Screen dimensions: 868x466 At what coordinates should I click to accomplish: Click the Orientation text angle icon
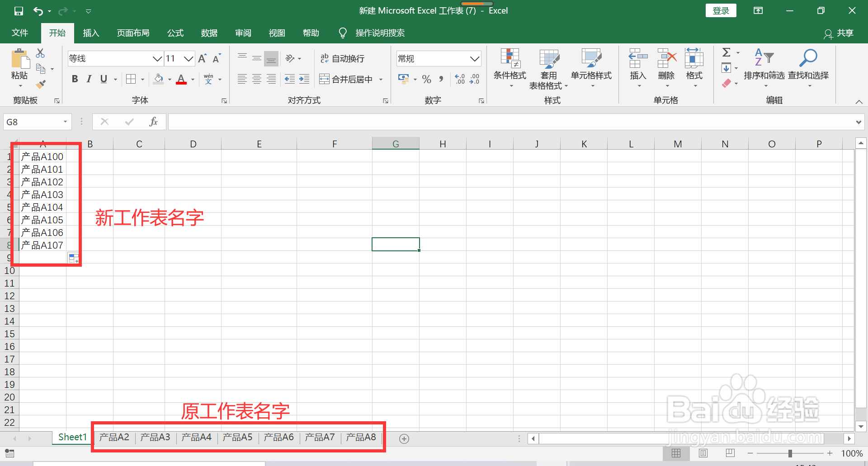[x=290, y=58]
